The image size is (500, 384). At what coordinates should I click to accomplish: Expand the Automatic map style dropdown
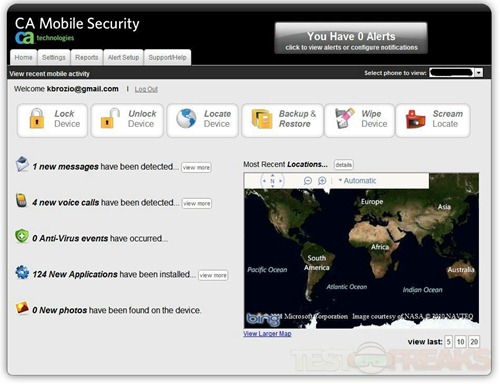tap(357, 181)
